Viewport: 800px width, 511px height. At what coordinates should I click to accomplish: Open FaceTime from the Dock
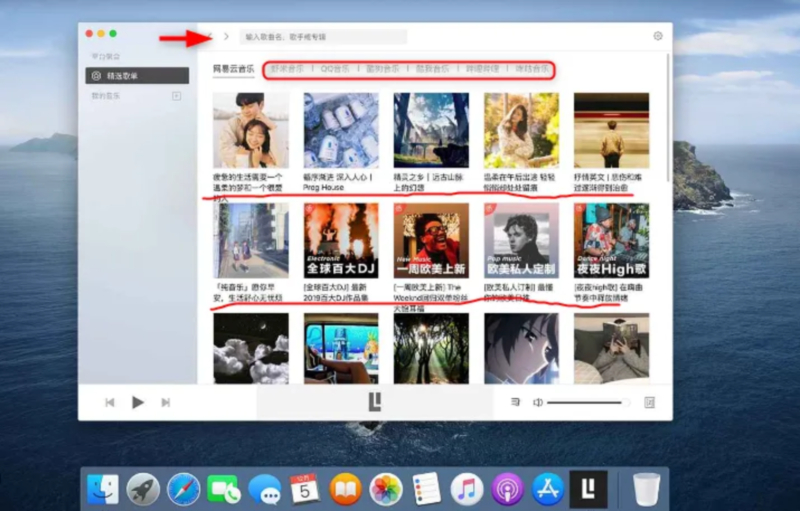223,489
